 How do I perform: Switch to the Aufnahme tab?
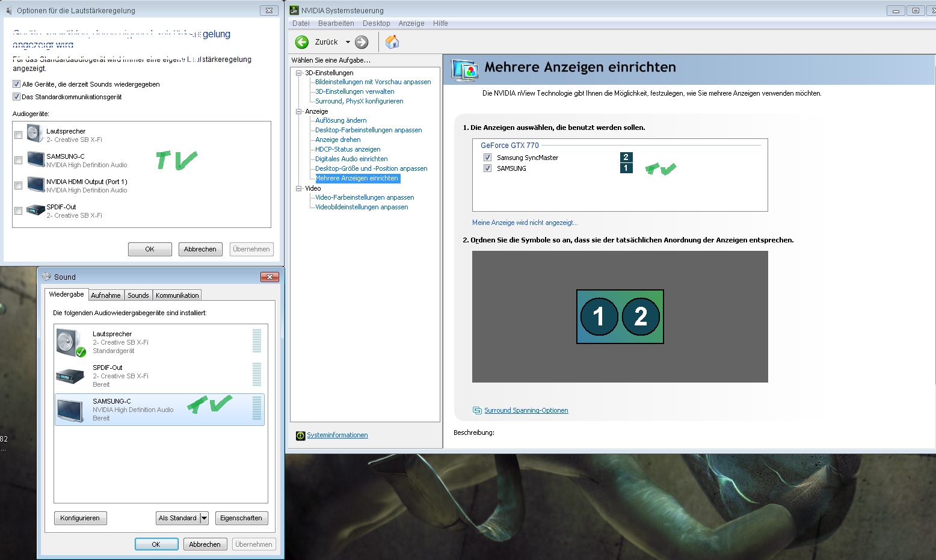[x=106, y=295]
